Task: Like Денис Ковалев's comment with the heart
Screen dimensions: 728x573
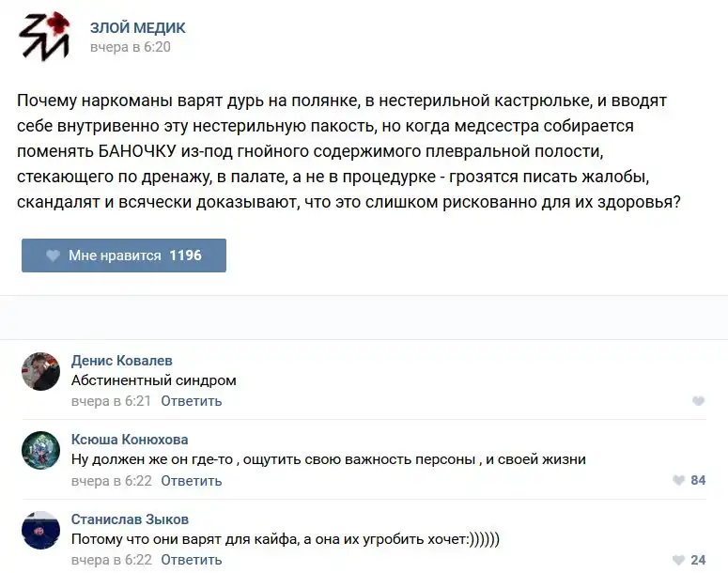Action: (698, 401)
